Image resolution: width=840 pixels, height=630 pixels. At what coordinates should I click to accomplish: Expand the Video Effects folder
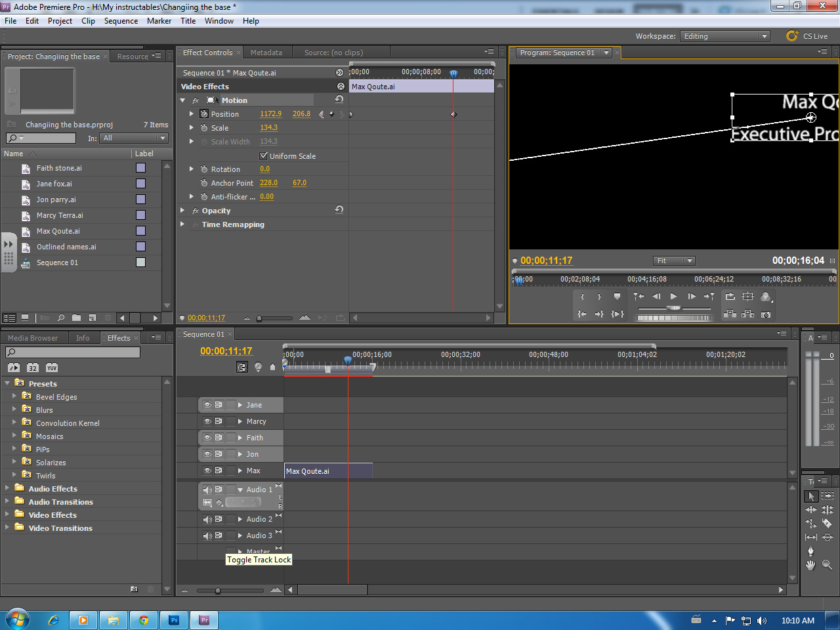pos(7,514)
